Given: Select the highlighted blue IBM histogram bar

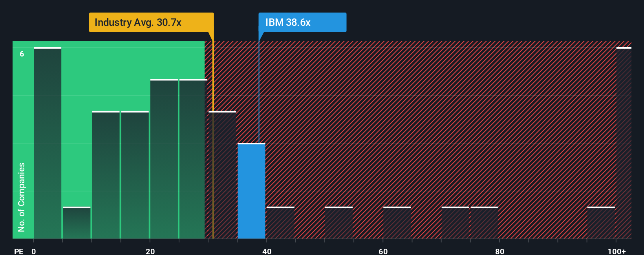Looking at the screenshot, I should tap(251, 191).
